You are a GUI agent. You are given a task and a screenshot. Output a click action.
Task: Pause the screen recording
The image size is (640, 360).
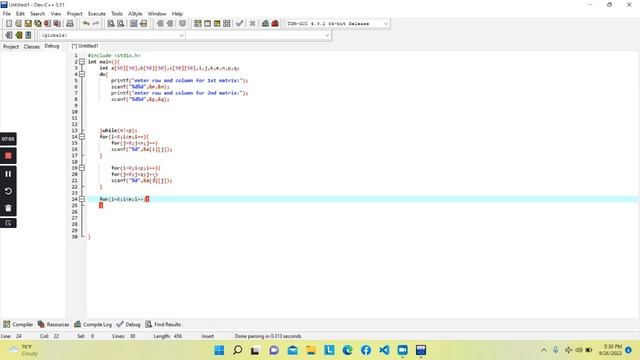[8, 174]
